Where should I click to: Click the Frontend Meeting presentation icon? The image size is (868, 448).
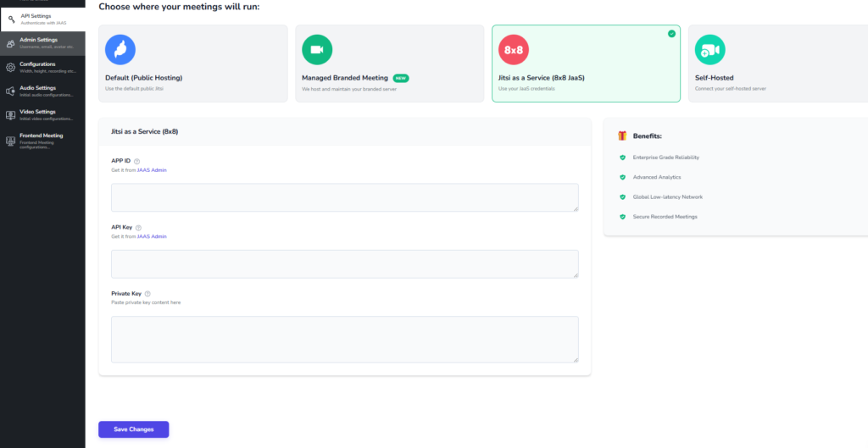pyautogui.click(x=10, y=141)
